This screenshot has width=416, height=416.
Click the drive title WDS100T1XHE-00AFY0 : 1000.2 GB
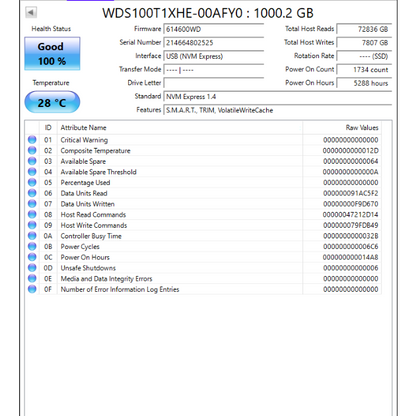pos(208,13)
